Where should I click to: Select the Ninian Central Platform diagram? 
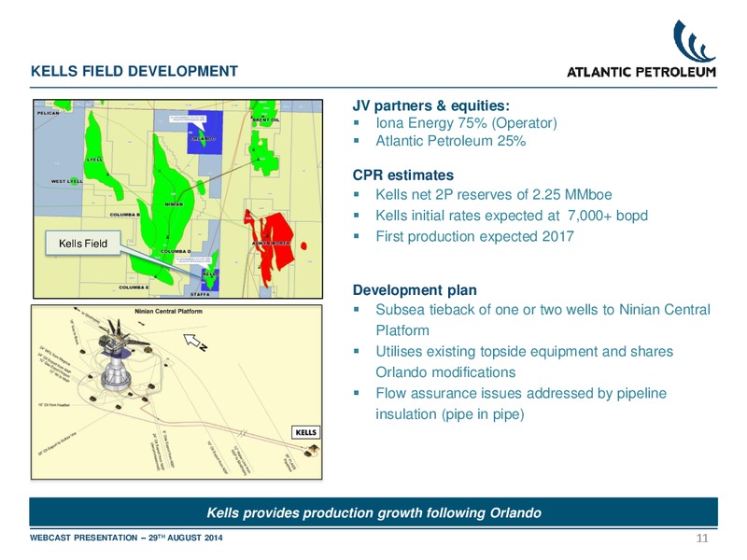[x=176, y=392]
